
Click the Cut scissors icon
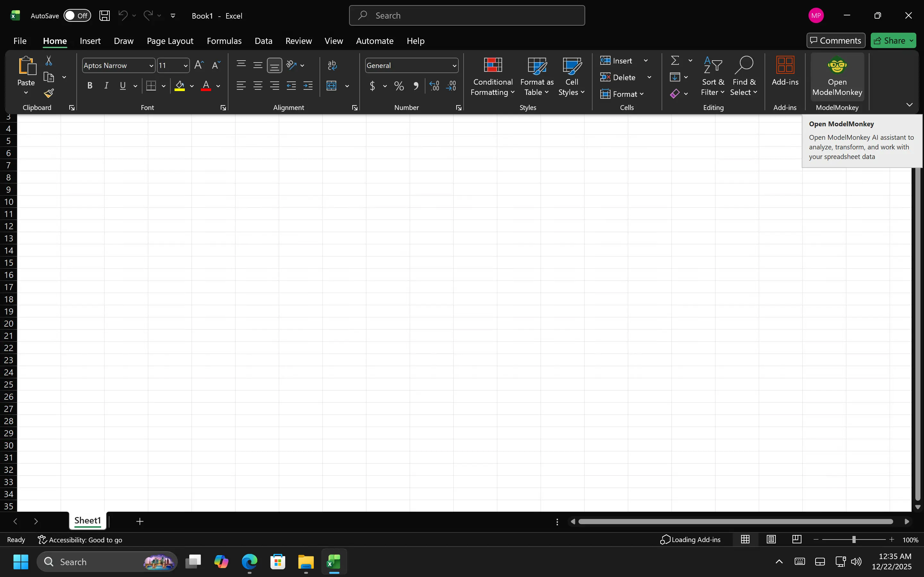(49, 61)
